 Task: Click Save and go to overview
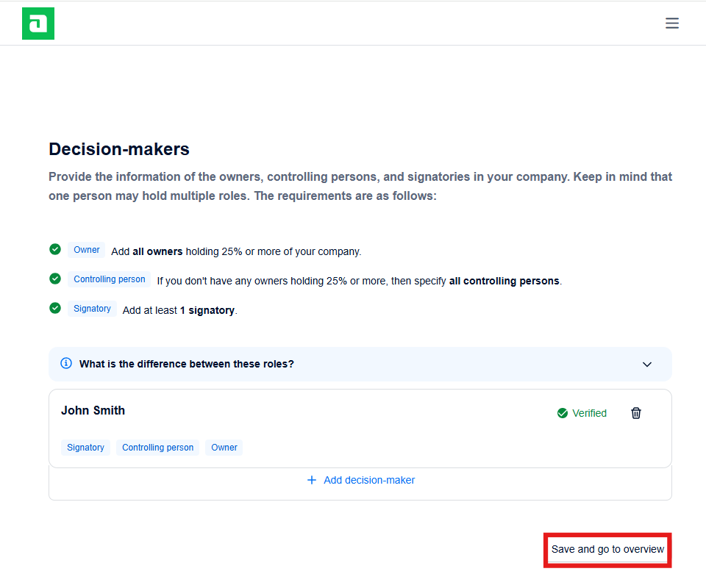[x=607, y=549]
